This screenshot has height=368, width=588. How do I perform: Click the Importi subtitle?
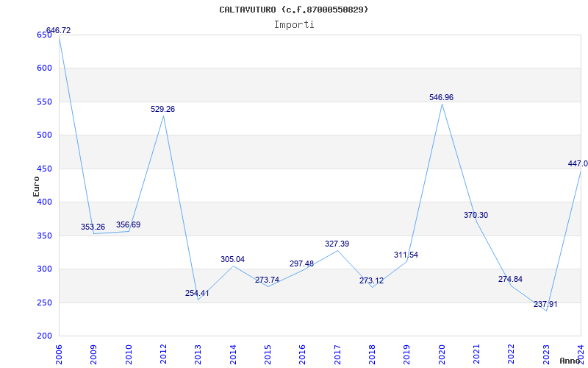pyautogui.click(x=294, y=25)
